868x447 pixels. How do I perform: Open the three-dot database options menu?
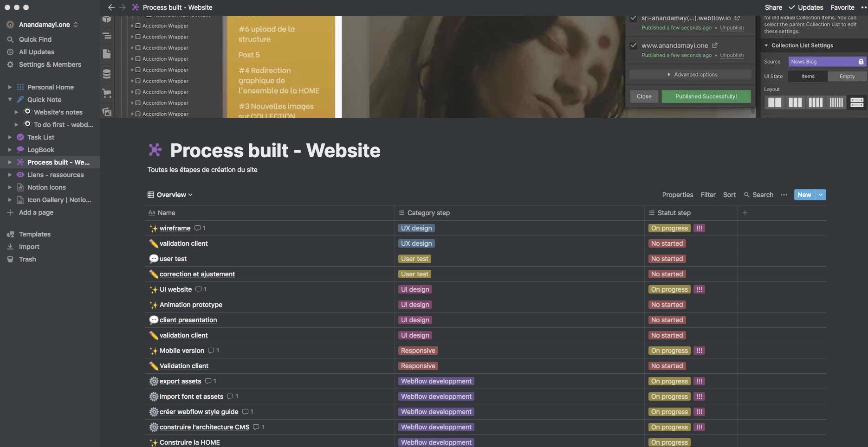(784, 195)
